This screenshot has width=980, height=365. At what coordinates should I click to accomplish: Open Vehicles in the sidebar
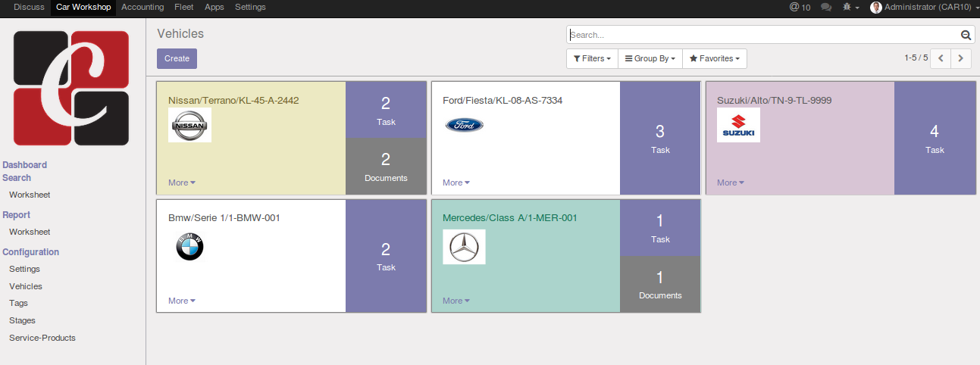pyautogui.click(x=26, y=286)
